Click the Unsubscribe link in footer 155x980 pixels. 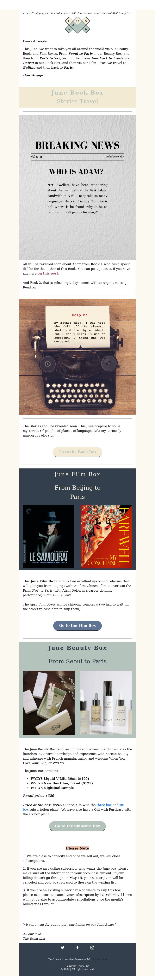point(99,960)
